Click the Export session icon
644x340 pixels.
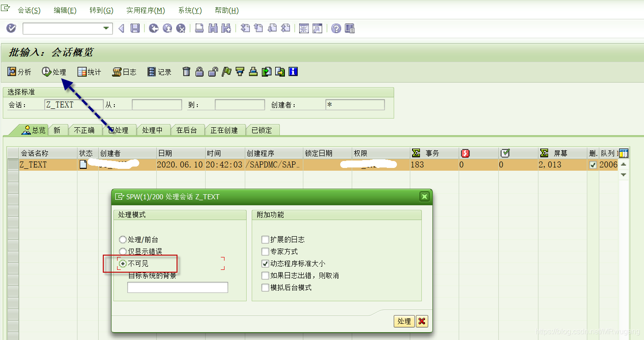pyautogui.click(x=280, y=72)
